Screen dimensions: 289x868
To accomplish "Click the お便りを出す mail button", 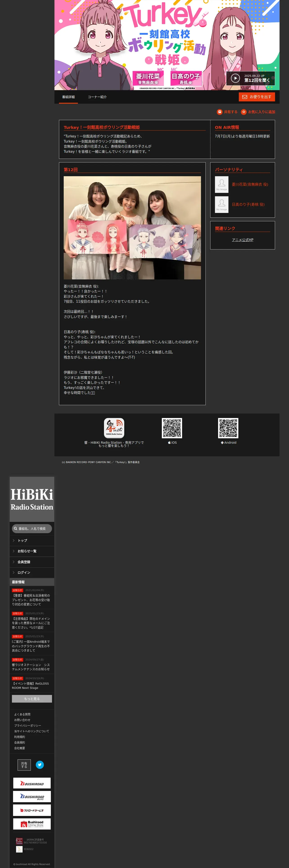I will tap(257, 97).
